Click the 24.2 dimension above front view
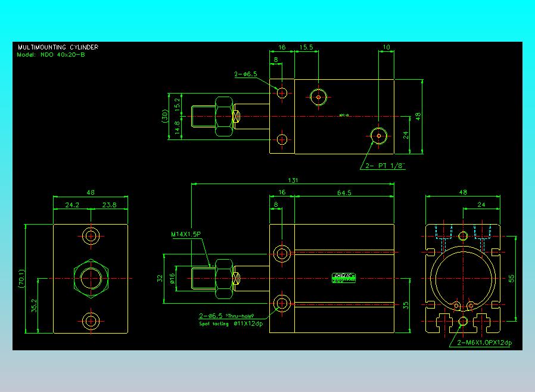 [72, 205]
